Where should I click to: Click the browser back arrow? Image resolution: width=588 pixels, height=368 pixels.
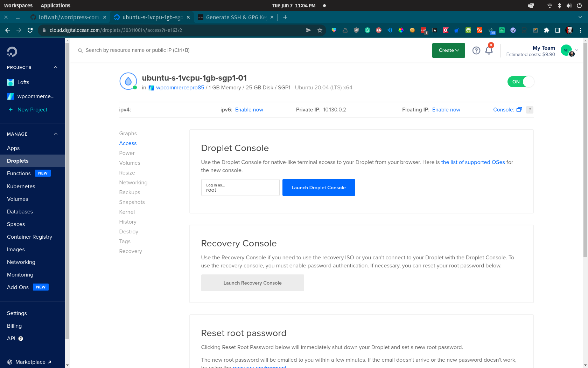8,30
